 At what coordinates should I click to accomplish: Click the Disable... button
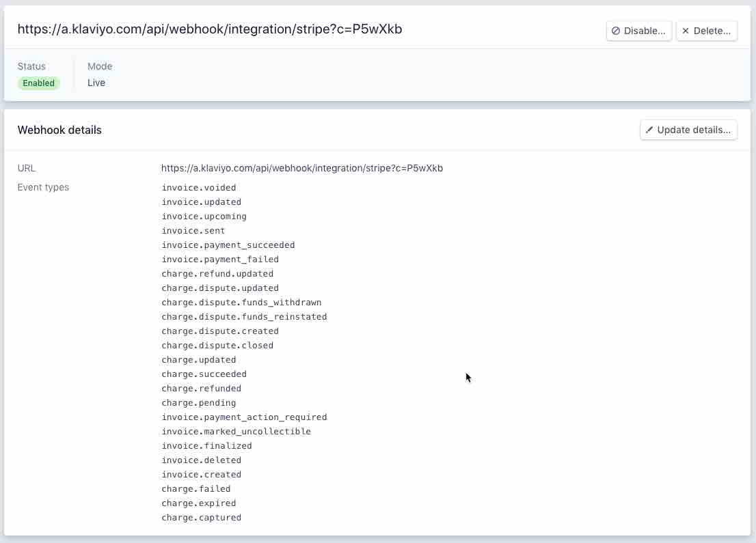[638, 30]
